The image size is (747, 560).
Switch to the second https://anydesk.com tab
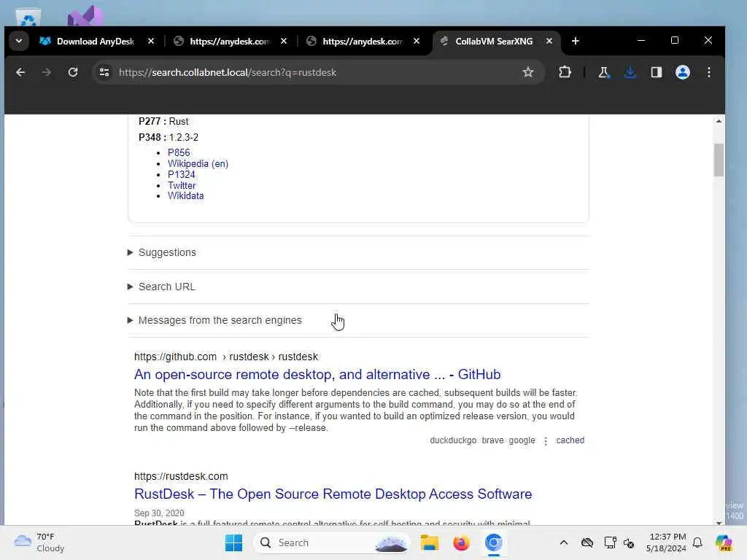[x=362, y=42]
